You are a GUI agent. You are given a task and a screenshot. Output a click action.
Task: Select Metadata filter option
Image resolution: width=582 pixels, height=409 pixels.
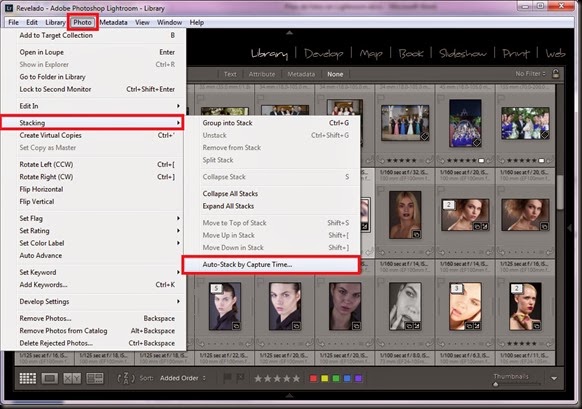coord(301,74)
